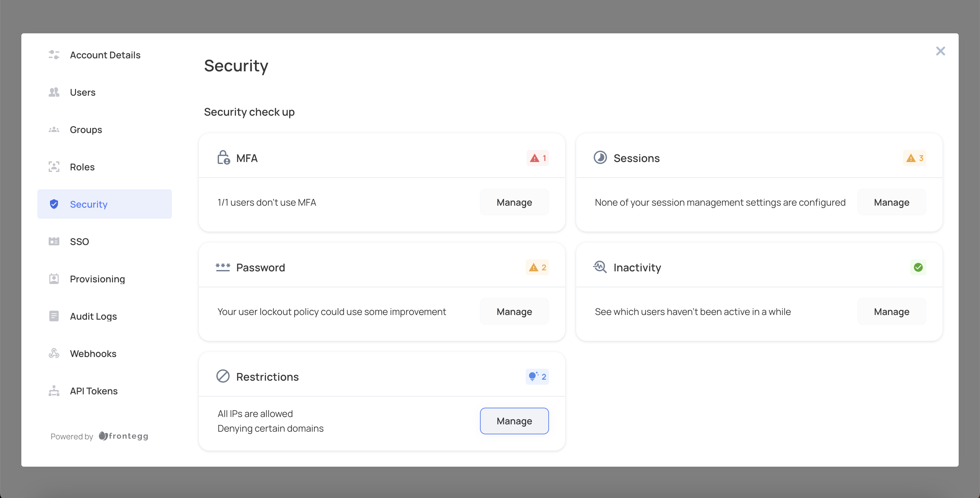Click the Sessions orange warning badge
Viewport: 980px width, 498px height.
(x=914, y=158)
